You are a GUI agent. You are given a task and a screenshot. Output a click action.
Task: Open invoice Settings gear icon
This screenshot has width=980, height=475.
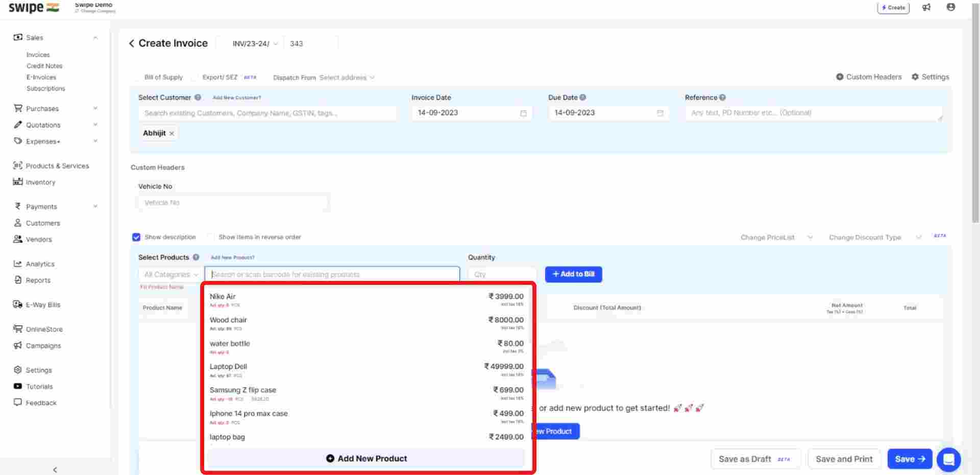coord(915,77)
